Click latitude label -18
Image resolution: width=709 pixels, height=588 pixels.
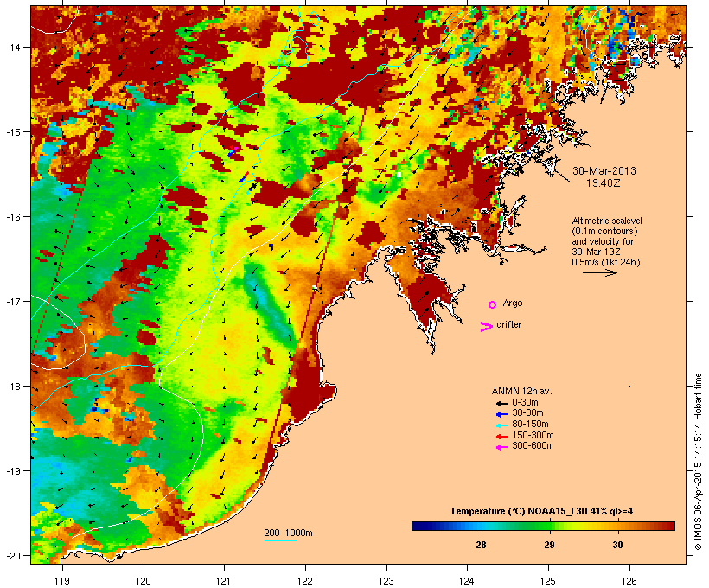coord(12,387)
